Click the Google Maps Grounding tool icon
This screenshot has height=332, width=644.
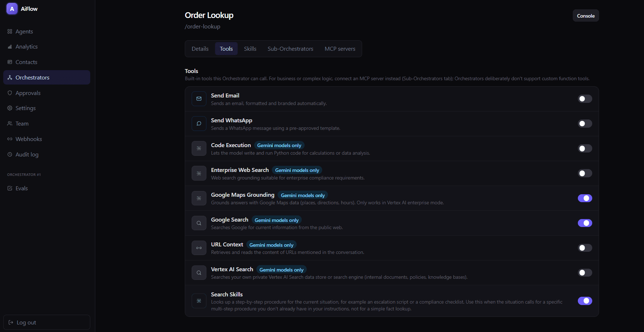[x=199, y=198]
